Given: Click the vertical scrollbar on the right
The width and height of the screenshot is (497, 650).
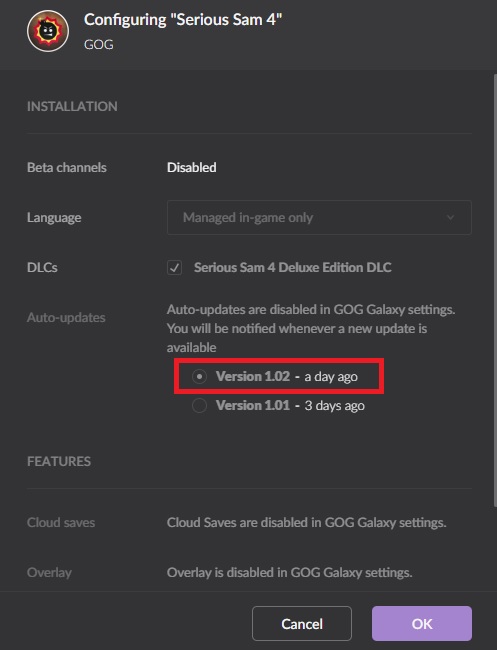Looking at the screenshot, I should (x=495, y=290).
